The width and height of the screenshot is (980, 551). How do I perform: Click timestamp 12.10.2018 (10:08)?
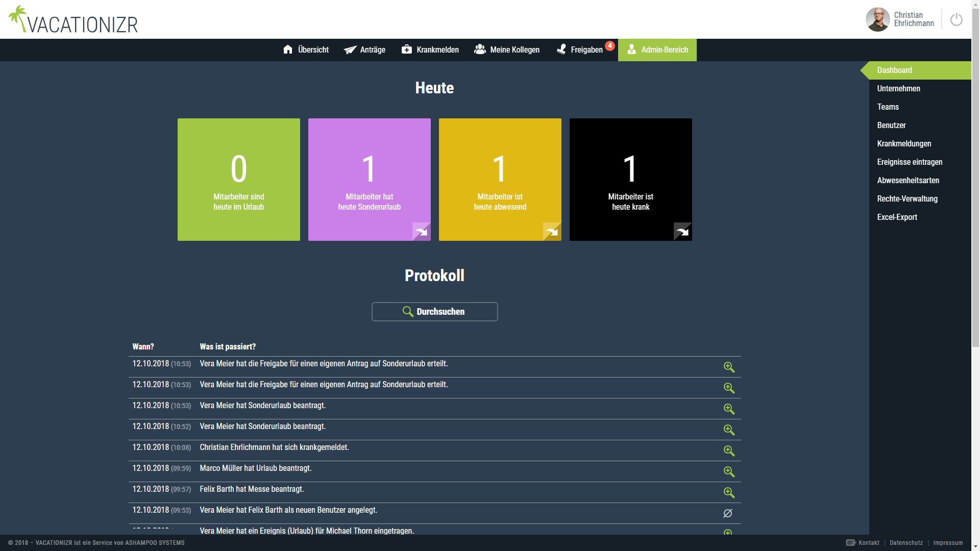pos(161,447)
